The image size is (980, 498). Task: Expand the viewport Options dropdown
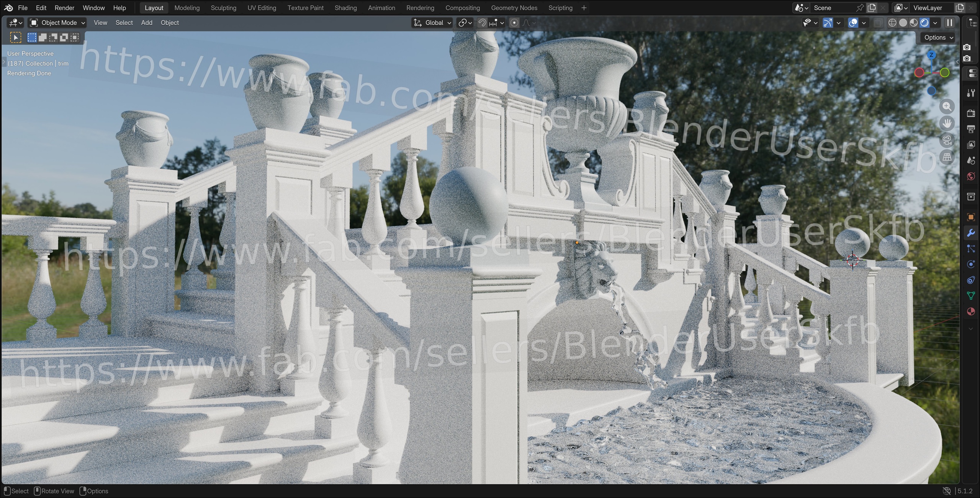coord(938,38)
